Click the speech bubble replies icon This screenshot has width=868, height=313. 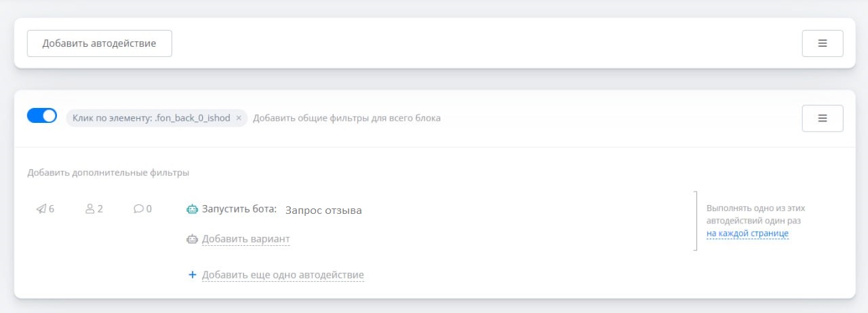tap(138, 209)
